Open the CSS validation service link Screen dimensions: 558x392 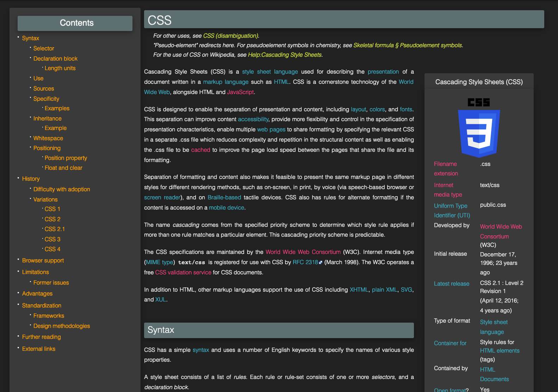pyautogui.click(x=183, y=272)
